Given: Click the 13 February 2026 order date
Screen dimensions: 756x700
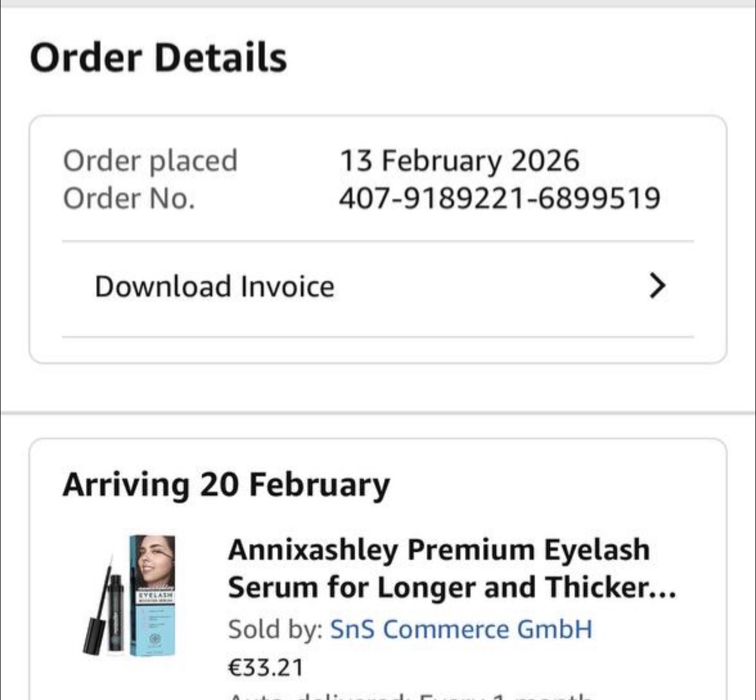Looking at the screenshot, I should (459, 160).
